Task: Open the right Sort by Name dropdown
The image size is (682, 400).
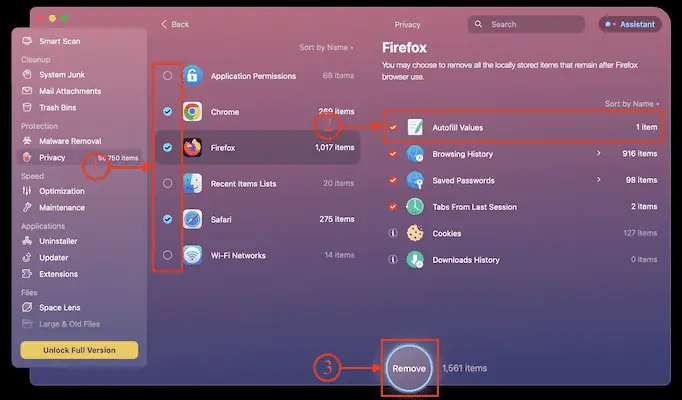Action: click(x=632, y=104)
